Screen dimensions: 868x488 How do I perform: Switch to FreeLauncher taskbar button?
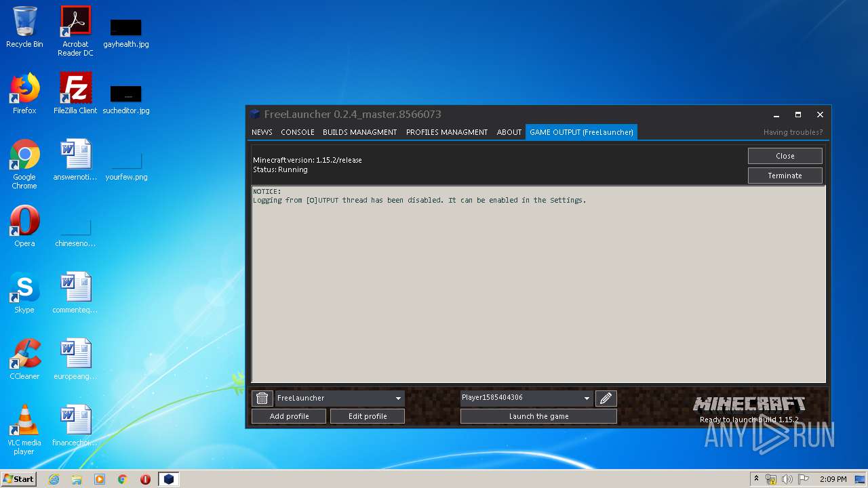[x=168, y=479]
